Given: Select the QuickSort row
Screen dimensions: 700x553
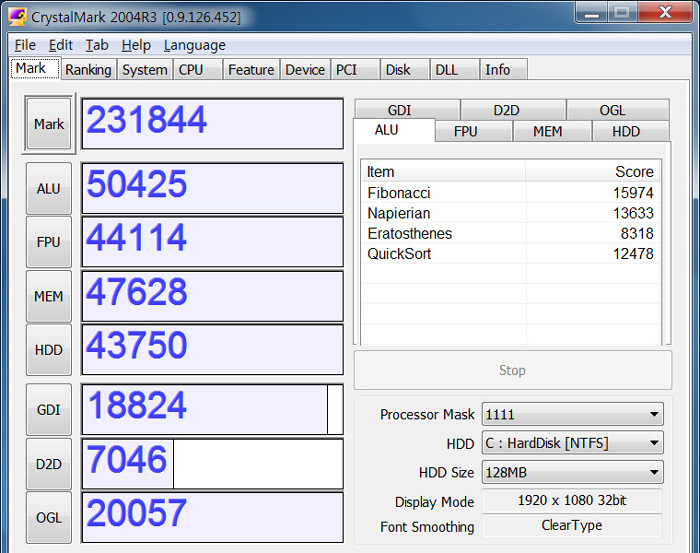Looking at the screenshot, I should pyautogui.click(x=511, y=254).
